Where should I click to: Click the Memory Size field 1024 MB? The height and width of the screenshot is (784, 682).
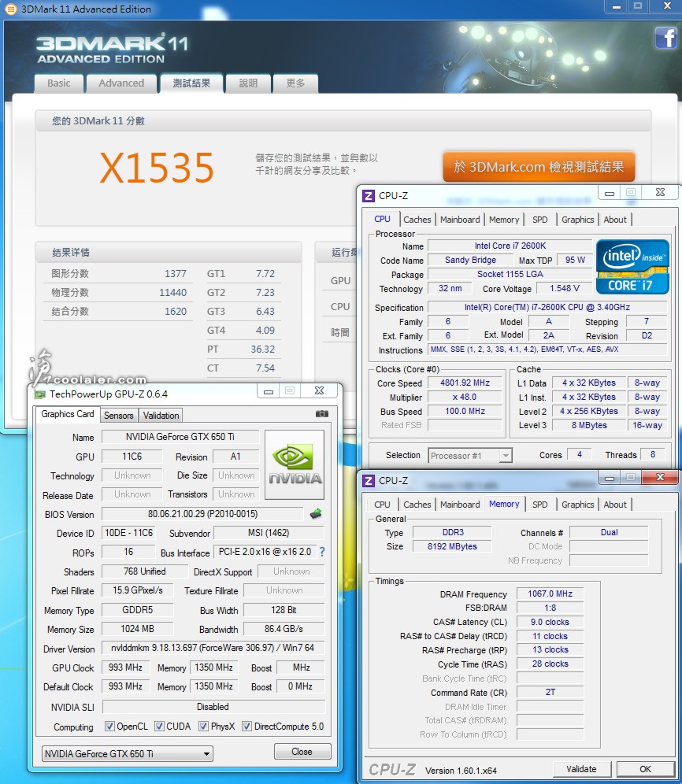tap(138, 629)
